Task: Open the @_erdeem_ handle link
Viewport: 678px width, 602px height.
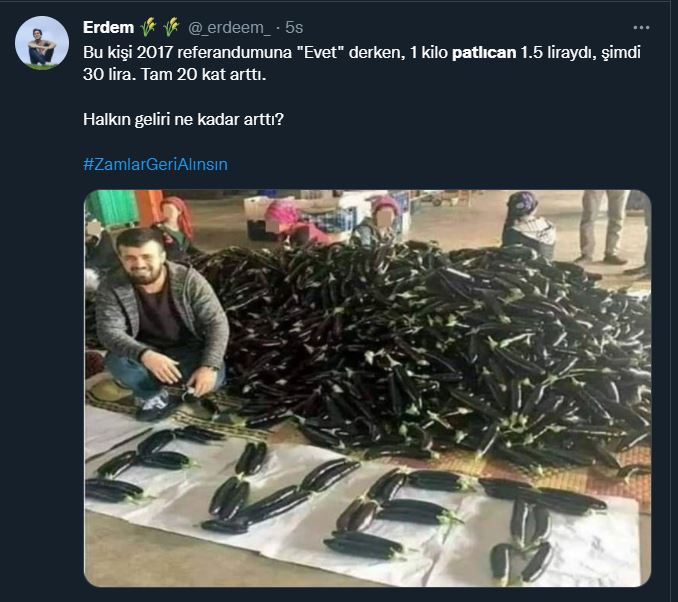Action: click(231, 27)
